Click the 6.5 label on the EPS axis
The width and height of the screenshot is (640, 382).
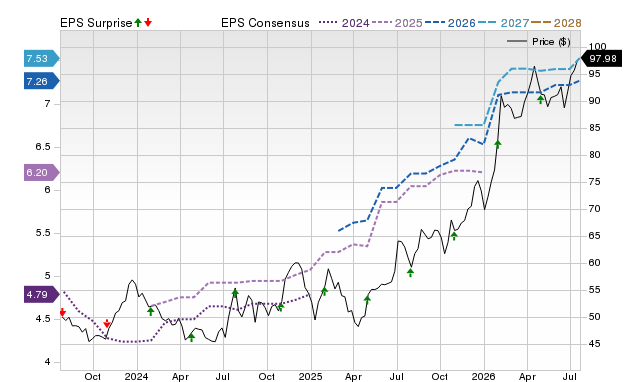(x=43, y=147)
